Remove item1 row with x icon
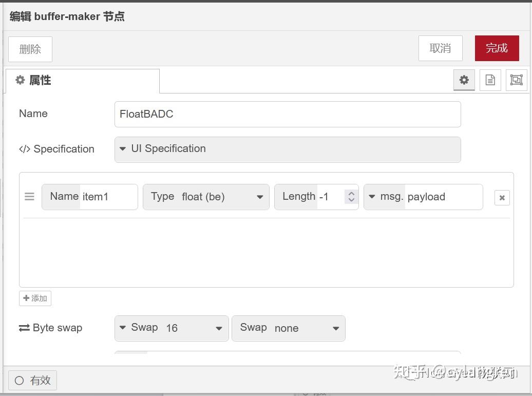This screenshot has height=396, width=532. pyautogui.click(x=502, y=198)
